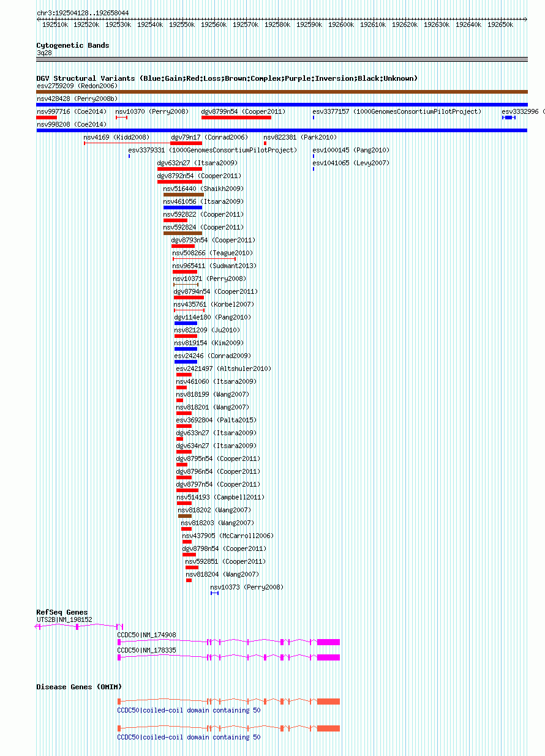Open nsv516440 (Shaikh2009) variant label
545x756 pixels.
(x=203, y=189)
